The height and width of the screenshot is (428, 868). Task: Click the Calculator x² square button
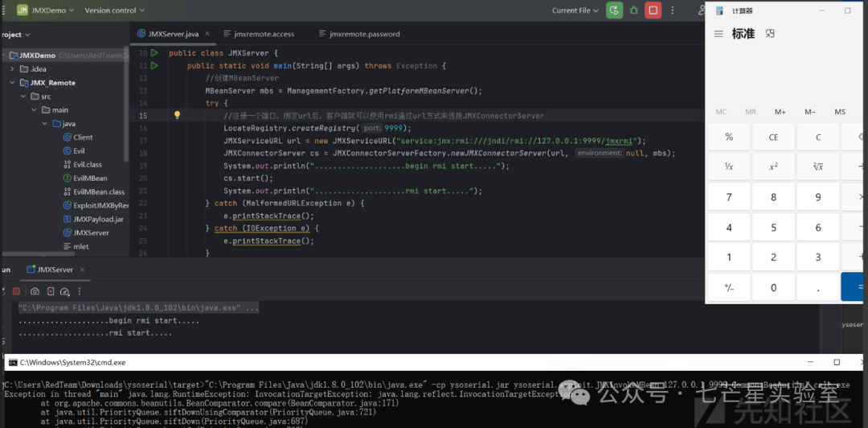click(773, 167)
